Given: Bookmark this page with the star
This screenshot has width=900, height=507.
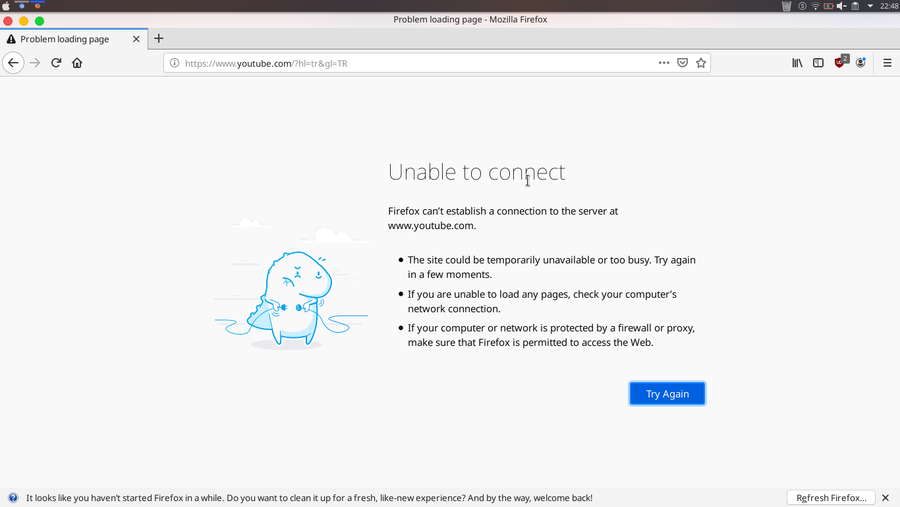Looking at the screenshot, I should point(701,63).
